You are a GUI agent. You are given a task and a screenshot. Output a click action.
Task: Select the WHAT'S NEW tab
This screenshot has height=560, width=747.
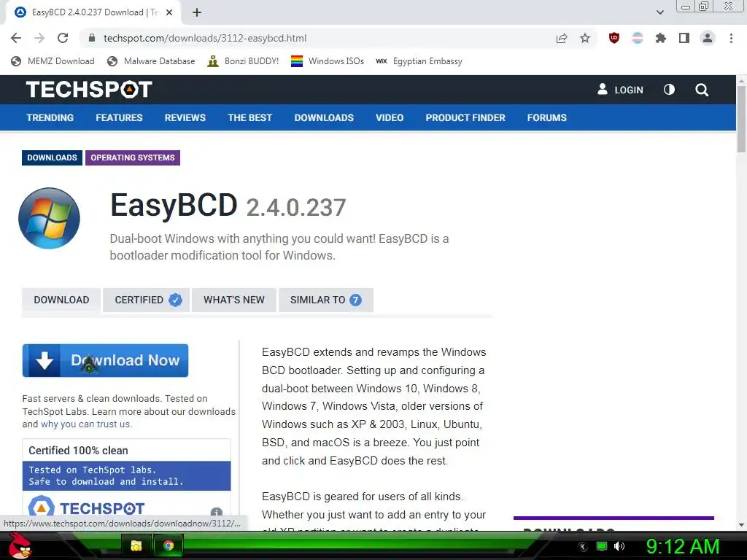tap(234, 300)
